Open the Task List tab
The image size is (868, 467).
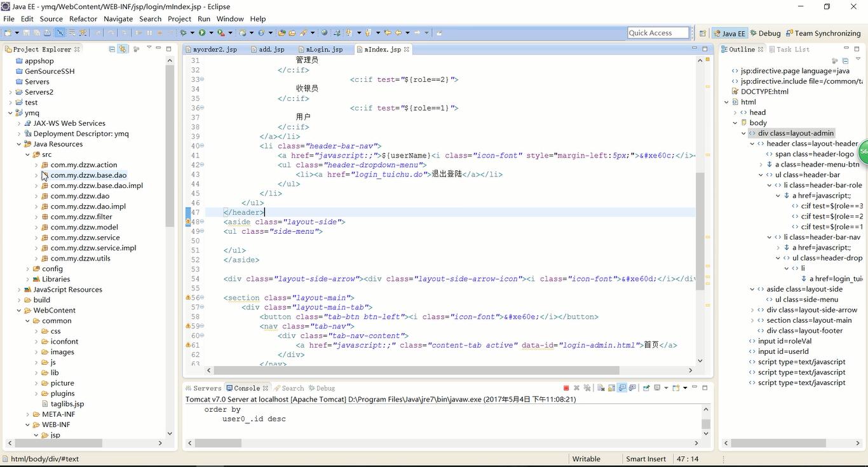tap(789, 49)
